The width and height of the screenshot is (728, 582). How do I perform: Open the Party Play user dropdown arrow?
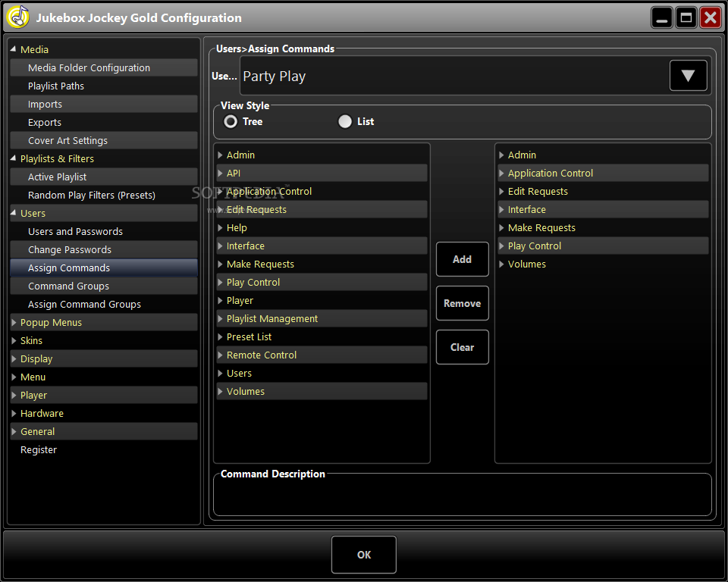(688, 76)
